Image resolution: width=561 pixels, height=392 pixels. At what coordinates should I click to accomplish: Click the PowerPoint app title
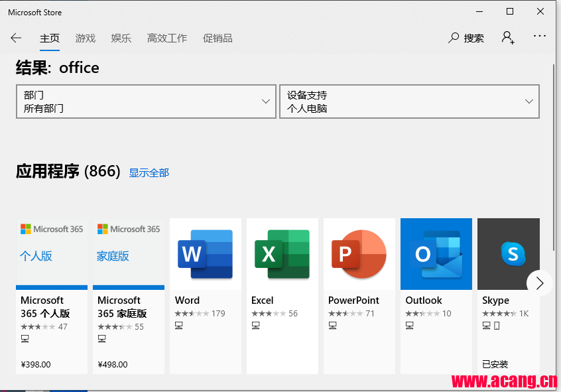tap(353, 300)
